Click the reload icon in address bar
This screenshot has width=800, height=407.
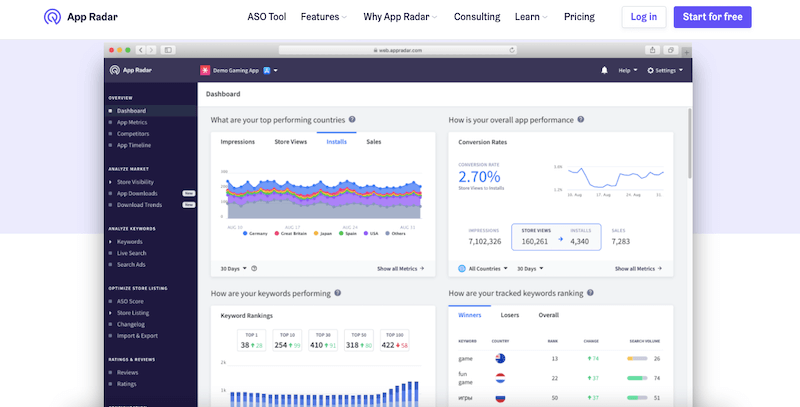point(512,50)
